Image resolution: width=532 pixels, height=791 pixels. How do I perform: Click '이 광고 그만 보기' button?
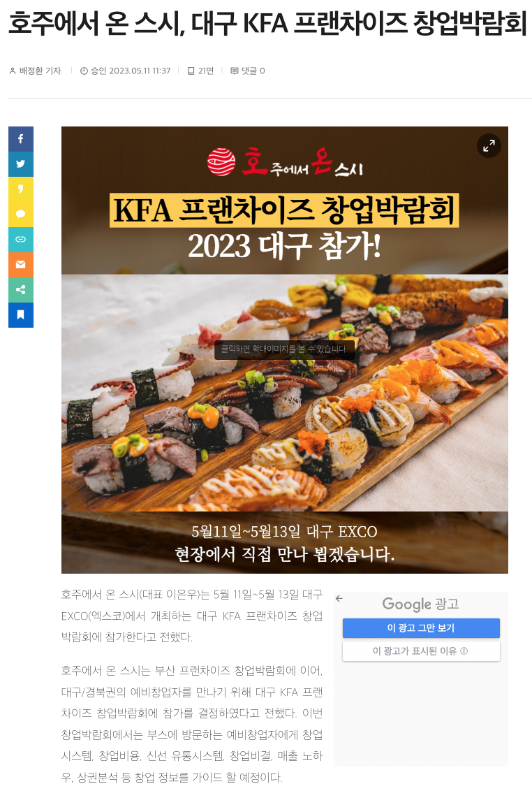(x=421, y=628)
